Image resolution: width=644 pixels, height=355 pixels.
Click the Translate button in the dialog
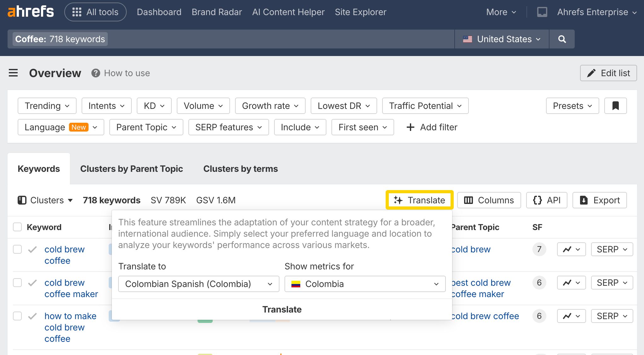282,309
